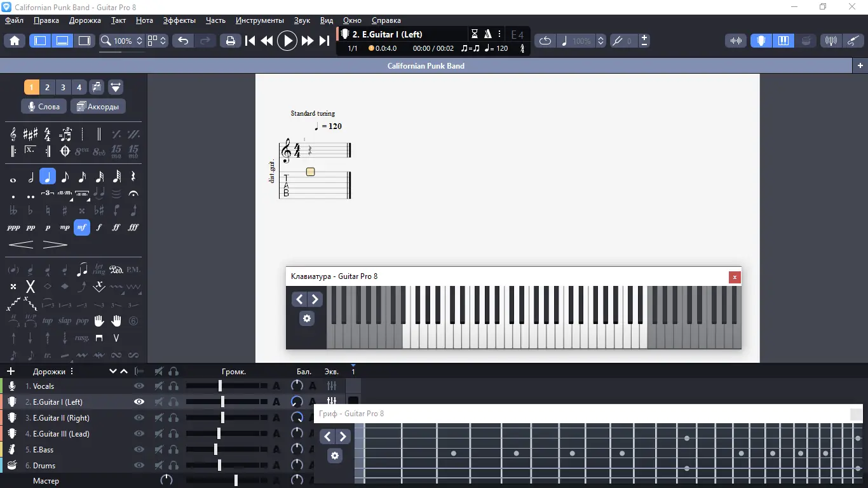Open the Дорожки options three-dot menu
Image resolution: width=868 pixels, height=488 pixels.
(72, 371)
